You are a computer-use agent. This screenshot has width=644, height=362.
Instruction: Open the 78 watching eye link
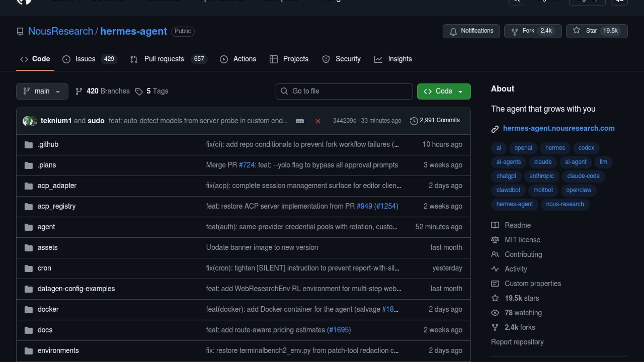pos(523,313)
